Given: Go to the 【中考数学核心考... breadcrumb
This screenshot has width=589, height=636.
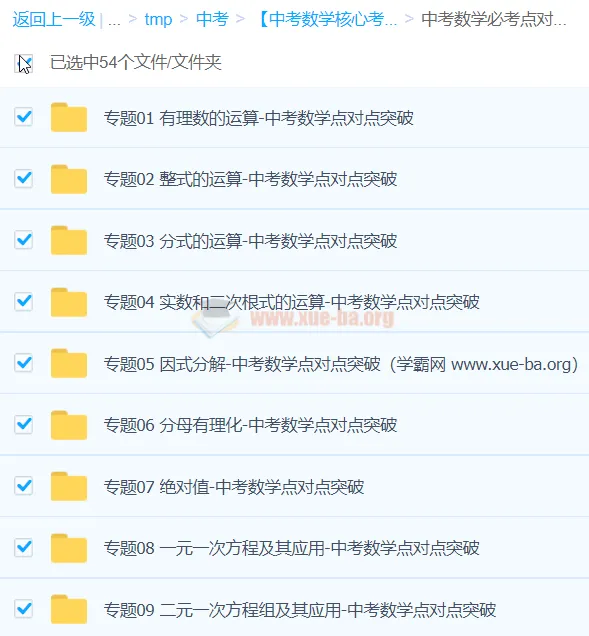Looking at the screenshot, I should pyautogui.click(x=328, y=19).
